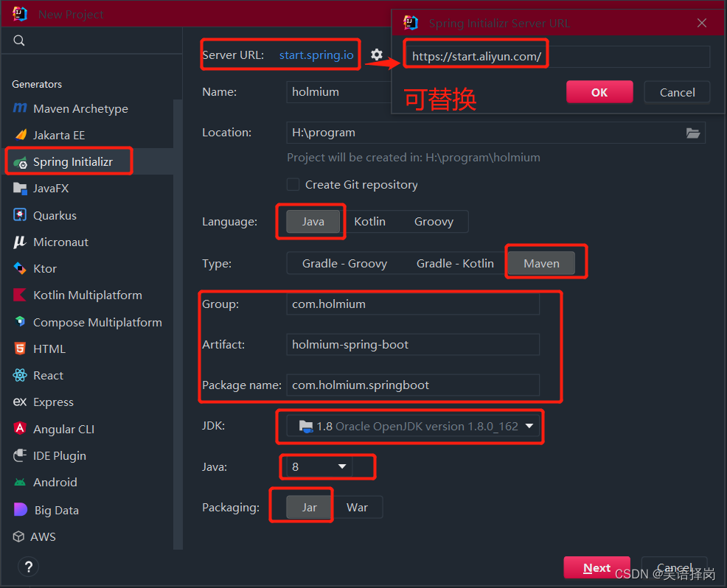This screenshot has width=727, height=588.
Task: Click the Quarkus generator icon
Action: pyautogui.click(x=19, y=215)
